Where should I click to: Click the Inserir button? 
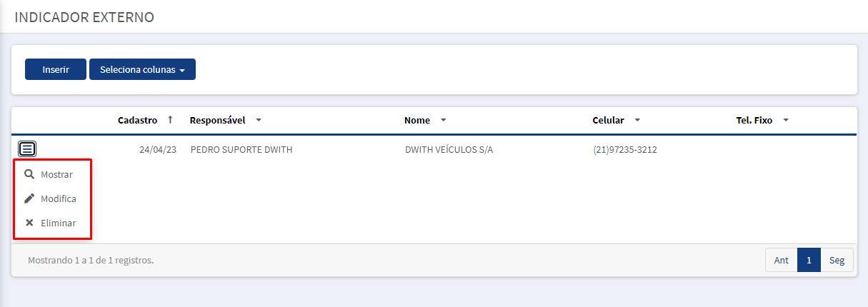[x=56, y=69]
